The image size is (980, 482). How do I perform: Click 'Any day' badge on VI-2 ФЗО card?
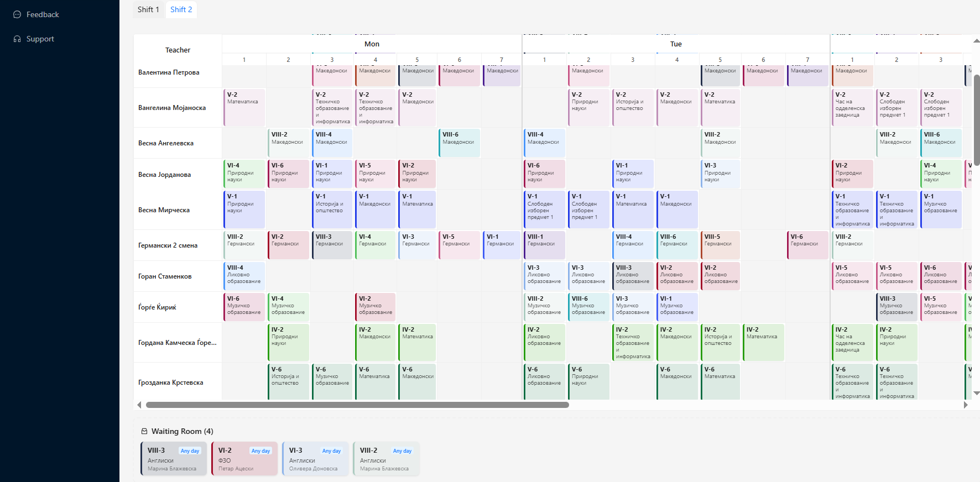click(260, 451)
